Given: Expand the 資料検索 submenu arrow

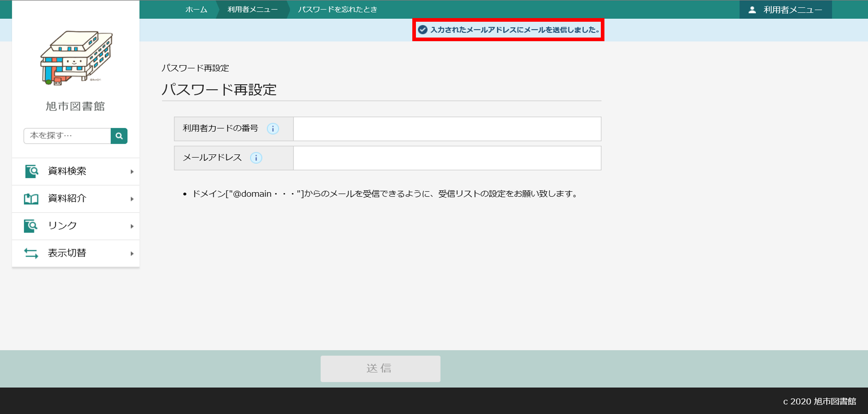Looking at the screenshot, I should click(x=132, y=171).
